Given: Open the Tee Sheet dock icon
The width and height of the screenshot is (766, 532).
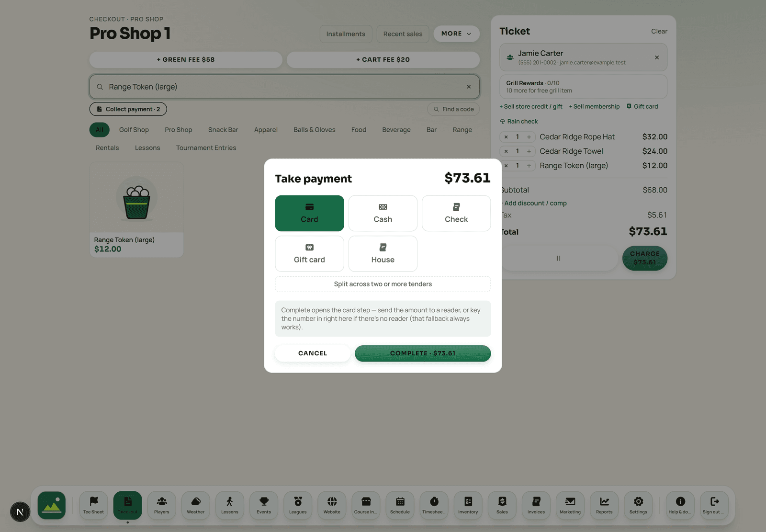Looking at the screenshot, I should click(x=93, y=505).
